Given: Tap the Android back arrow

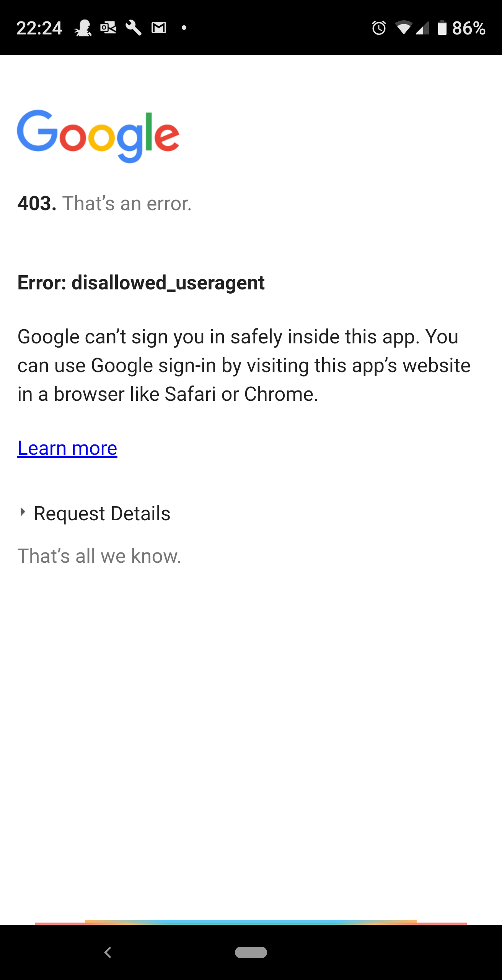Looking at the screenshot, I should point(108,952).
